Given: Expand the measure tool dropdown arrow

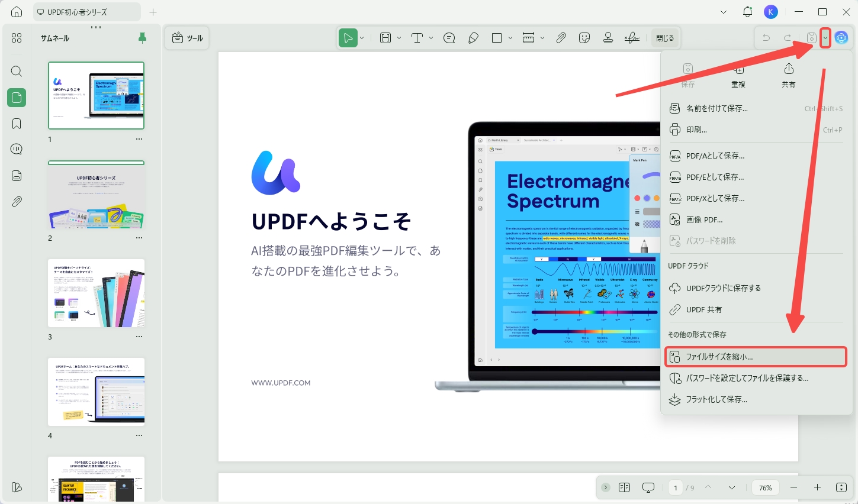Looking at the screenshot, I should [542, 38].
